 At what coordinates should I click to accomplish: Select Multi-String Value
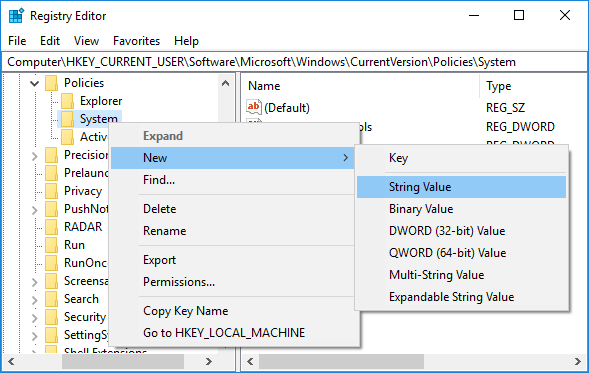[x=461, y=275]
